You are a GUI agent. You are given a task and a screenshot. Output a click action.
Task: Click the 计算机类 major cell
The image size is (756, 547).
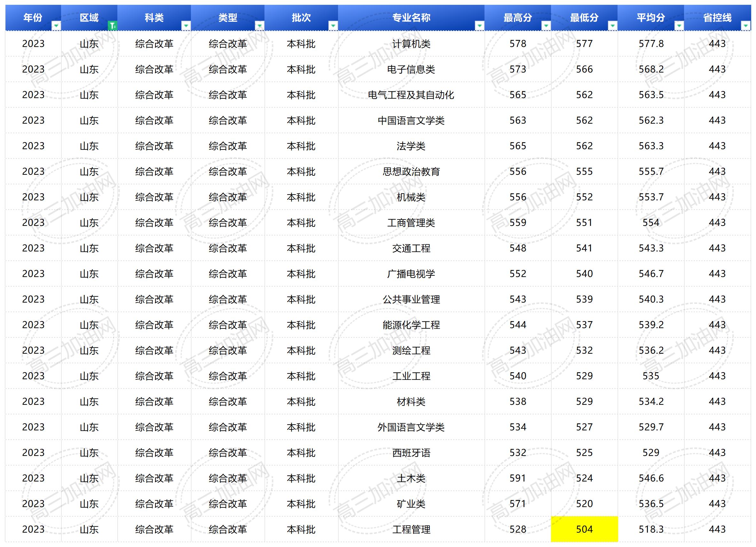click(x=411, y=44)
